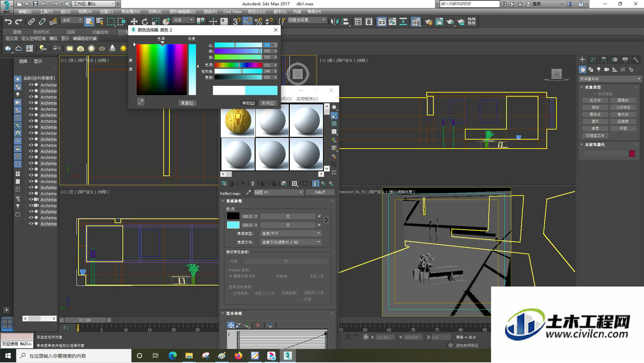Toggle the second falloff map checkbox
Image resolution: width=644 pixels, height=363 pixels.
[319, 225]
